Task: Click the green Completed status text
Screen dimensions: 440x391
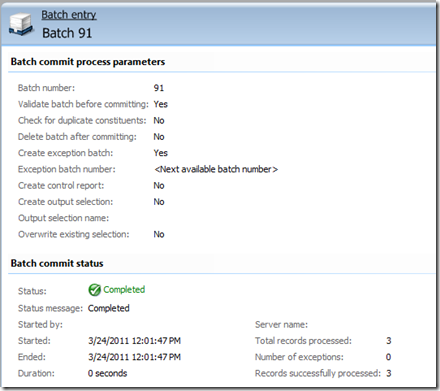Action: 124,290
